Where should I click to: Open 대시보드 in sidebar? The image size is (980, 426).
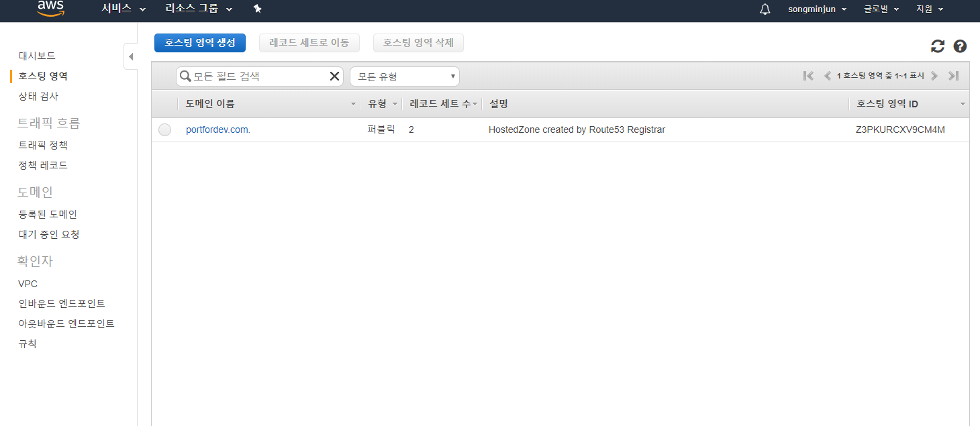(x=37, y=56)
